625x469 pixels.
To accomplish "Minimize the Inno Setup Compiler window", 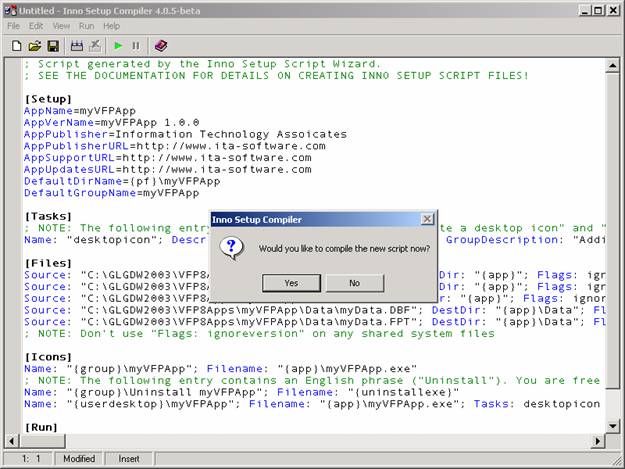I will (584, 10).
